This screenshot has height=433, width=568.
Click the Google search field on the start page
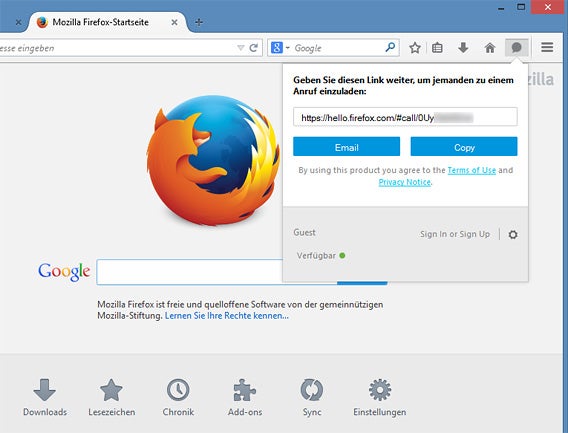189,272
